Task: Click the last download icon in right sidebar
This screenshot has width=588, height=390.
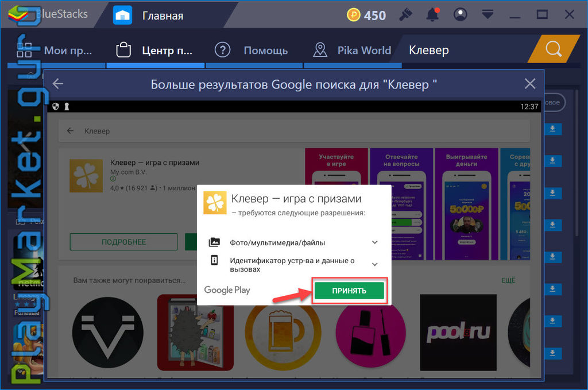Action: (552, 353)
